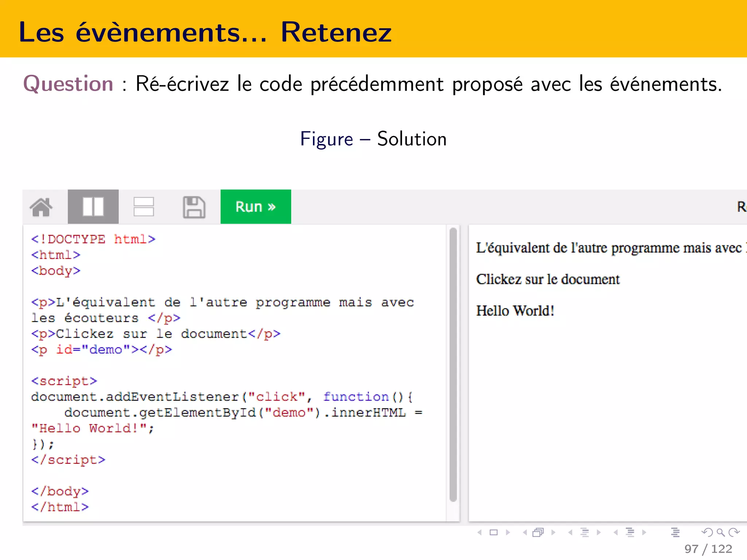Click the '"Hello World!";' string in code
Screen dimensions: 747x560
(x=93, y=428)
